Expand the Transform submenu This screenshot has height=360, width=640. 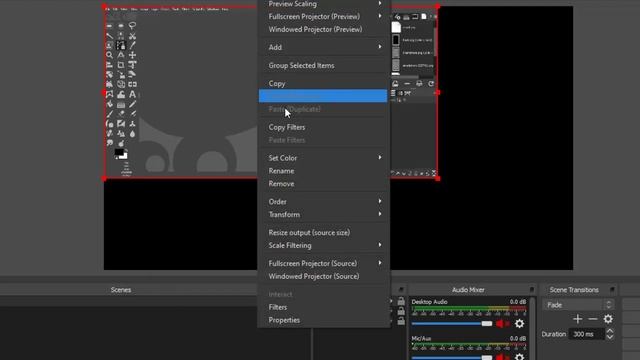(324, 214)
